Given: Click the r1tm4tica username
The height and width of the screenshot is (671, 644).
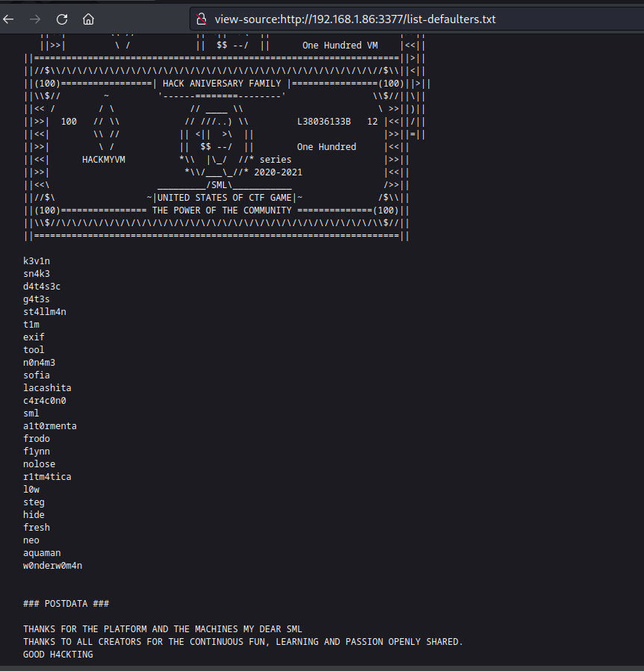Looking at the screenshot, I should 47,476.
